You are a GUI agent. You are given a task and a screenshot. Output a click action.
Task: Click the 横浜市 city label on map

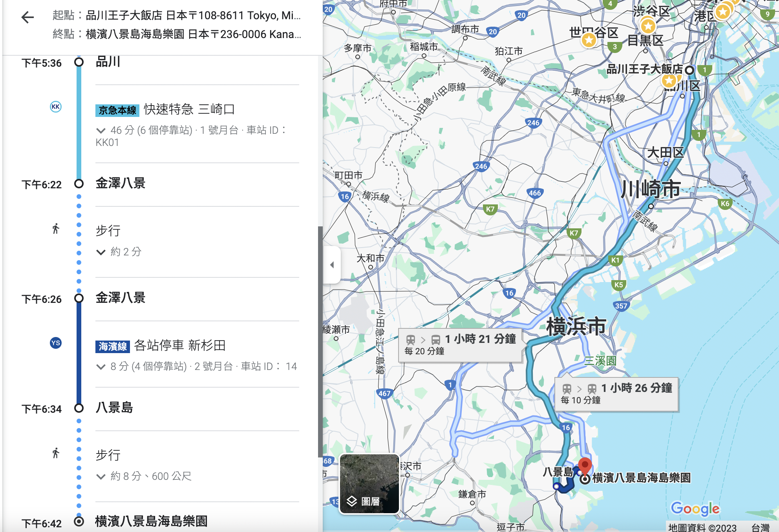point(576,326)
